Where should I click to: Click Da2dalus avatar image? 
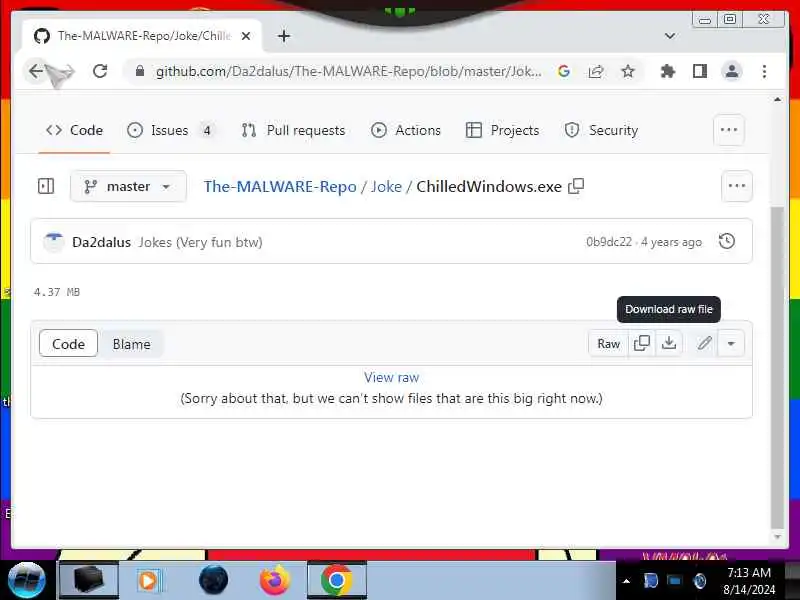(x=53, y=242)
